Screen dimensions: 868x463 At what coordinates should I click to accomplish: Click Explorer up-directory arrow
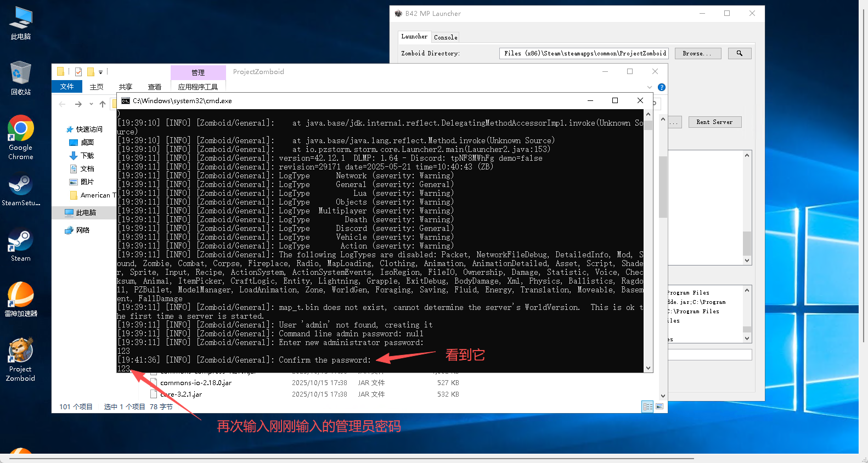click(103, 104)
